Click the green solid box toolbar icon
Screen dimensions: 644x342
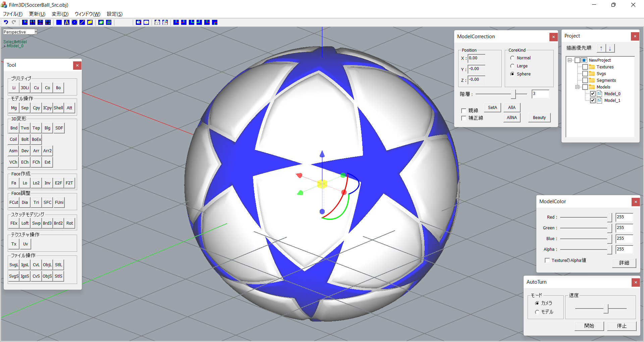[x=101, y=22]
